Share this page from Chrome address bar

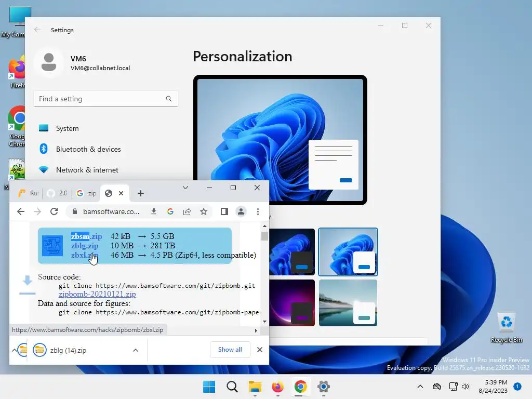point(187,212)
